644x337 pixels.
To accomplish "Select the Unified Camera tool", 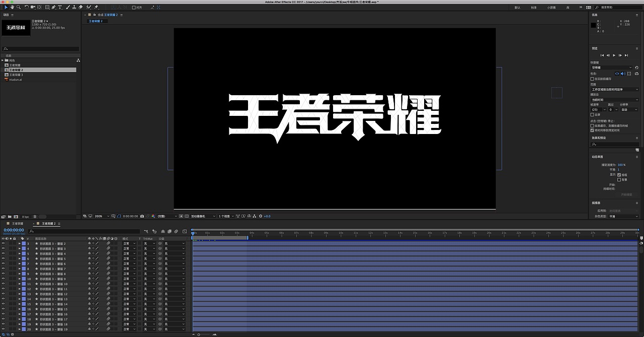I will point(33,7).
